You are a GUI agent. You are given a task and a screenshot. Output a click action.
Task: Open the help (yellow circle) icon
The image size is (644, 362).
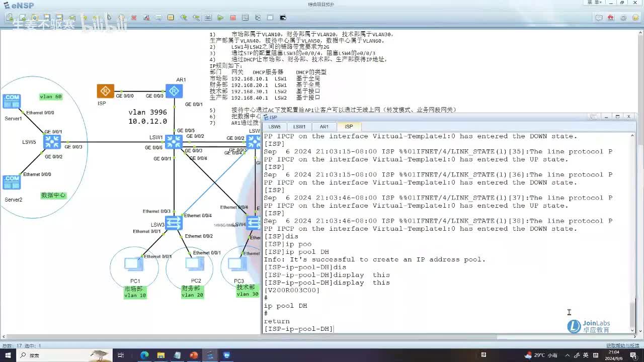(x=635, y=18)
